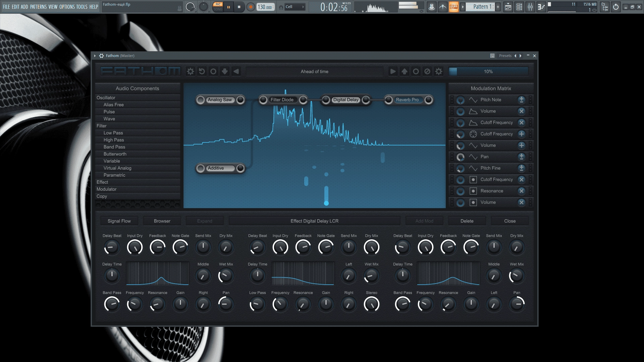
Task: Click the orange step-edit icon in toolbar
Action: [453, 7]
